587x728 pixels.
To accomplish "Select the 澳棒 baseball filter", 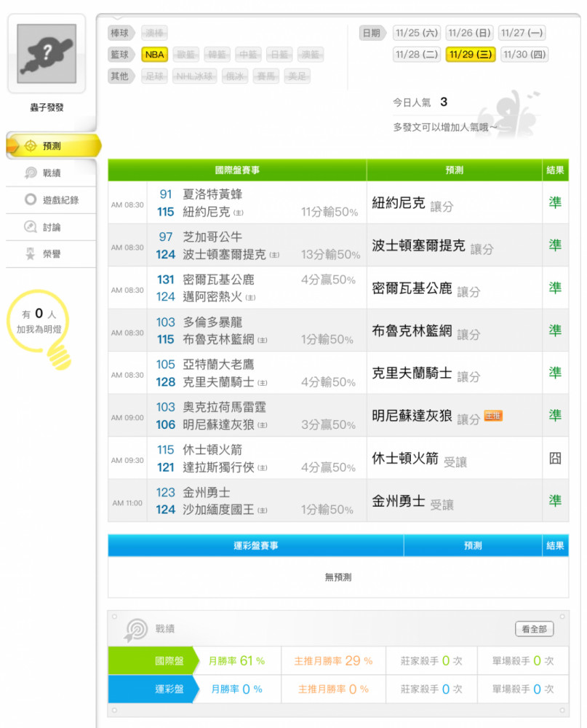I will [154, 33].
